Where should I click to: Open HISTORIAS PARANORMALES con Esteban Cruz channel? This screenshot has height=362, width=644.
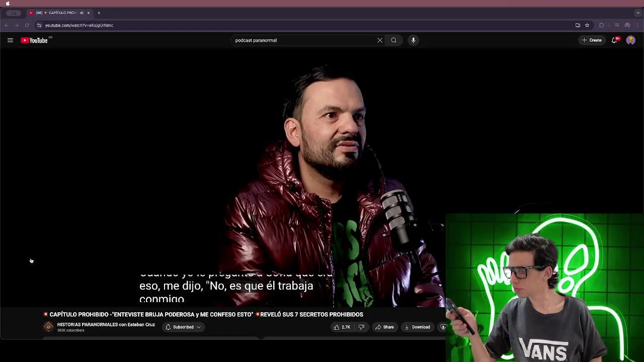[x=106, y=325]
